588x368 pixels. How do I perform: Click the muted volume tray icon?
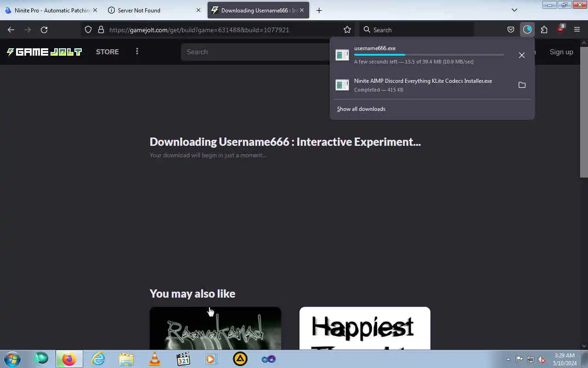(542, 359)
